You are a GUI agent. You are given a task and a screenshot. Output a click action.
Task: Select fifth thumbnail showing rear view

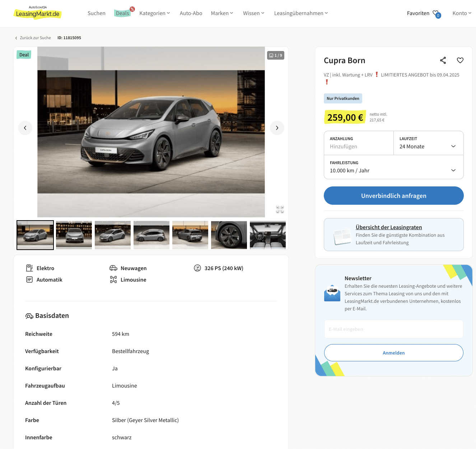(190, 235)
